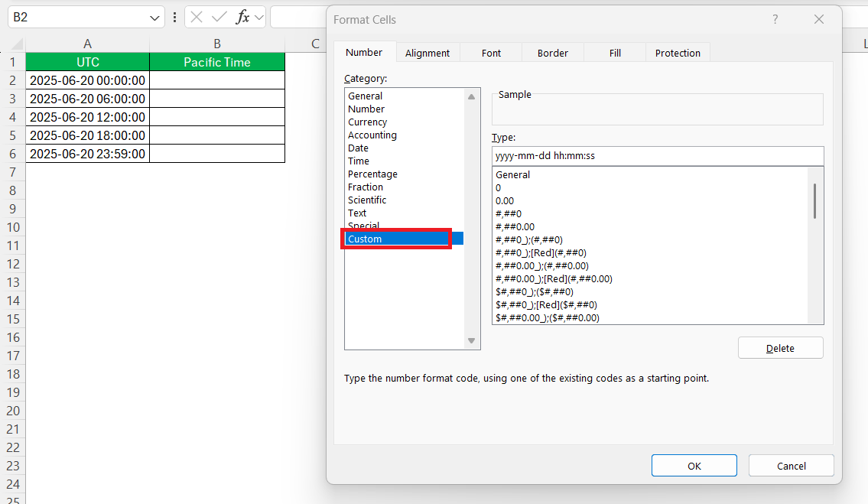Click the formula bar cancel X icon
Screen dimensions: 868x504
click(197, 17)
